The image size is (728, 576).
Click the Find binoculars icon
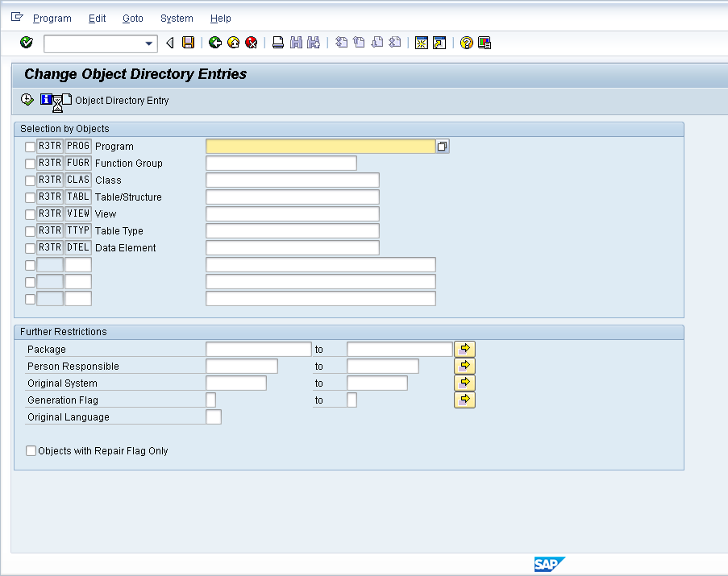[296, 43]
